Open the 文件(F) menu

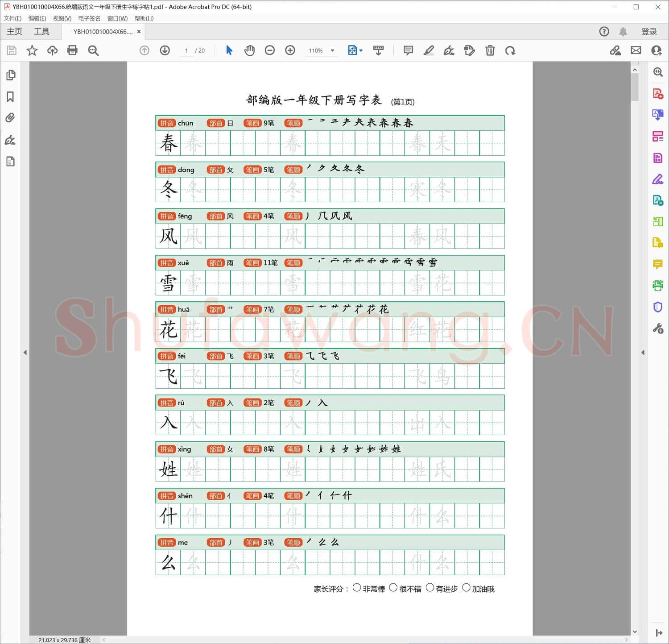pos(12,18)
